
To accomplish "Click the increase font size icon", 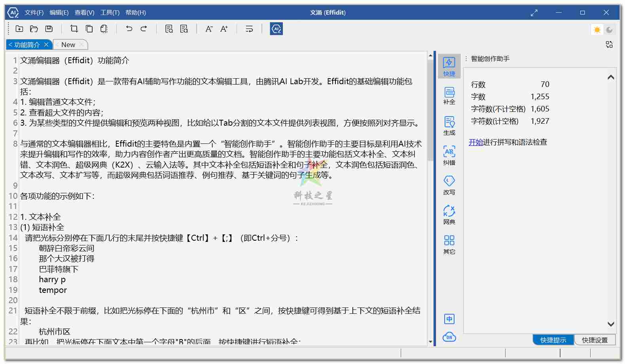I will [x=224, y=29].
